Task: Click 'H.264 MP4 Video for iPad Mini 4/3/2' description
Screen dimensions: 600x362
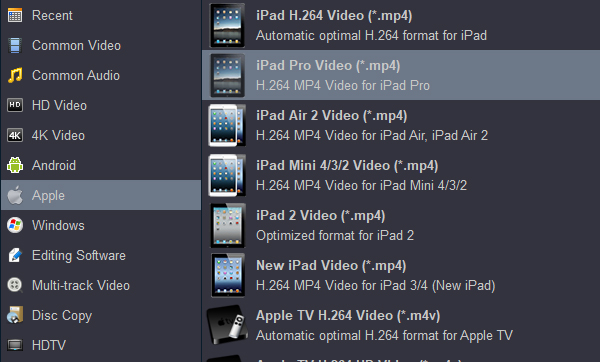Action: pos(362,186)
